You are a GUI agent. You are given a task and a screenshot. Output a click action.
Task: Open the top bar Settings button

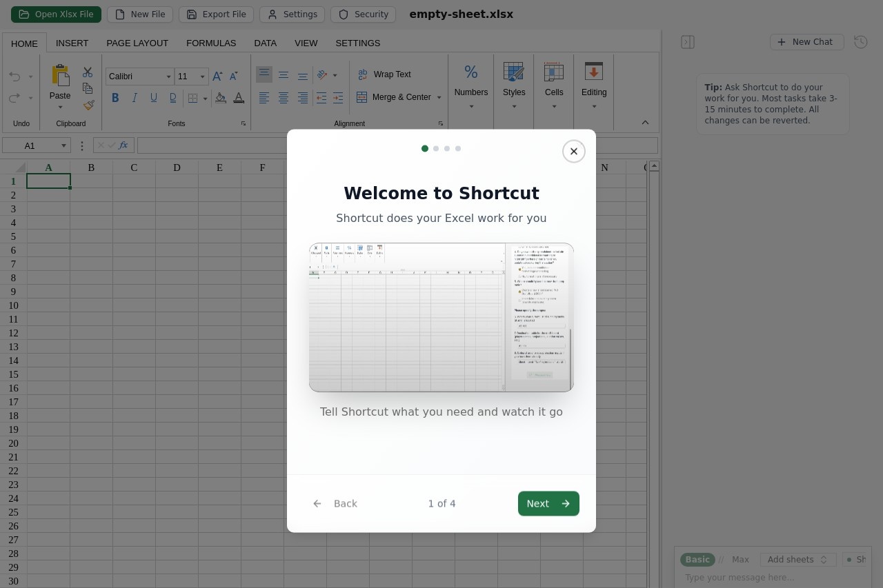[292, 14]
